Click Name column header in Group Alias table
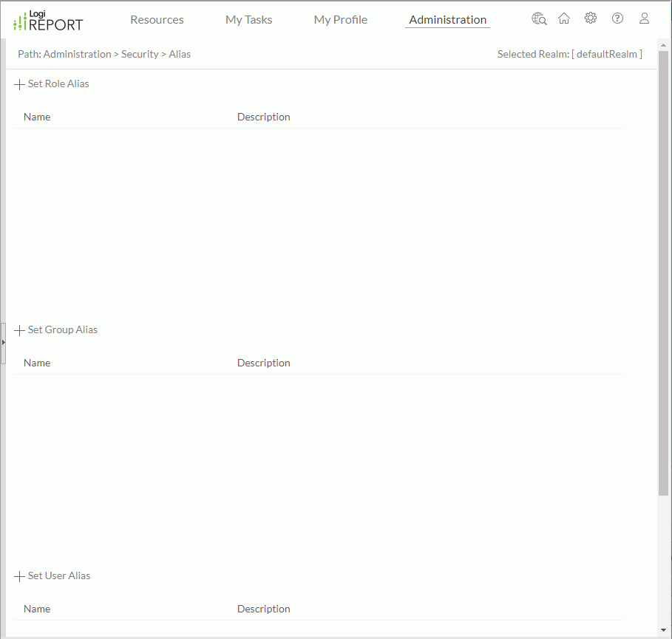 37,363
